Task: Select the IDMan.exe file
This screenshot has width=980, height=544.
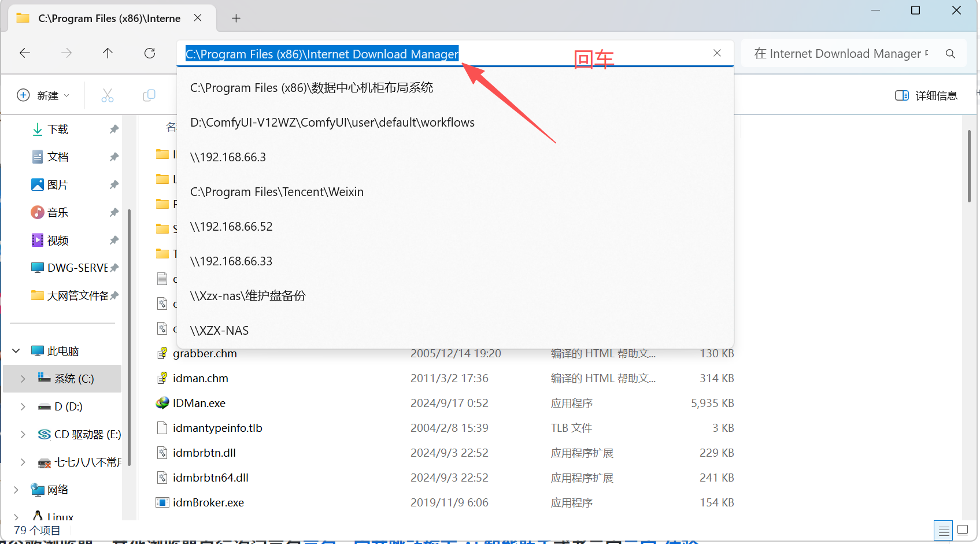Action: 199,403
